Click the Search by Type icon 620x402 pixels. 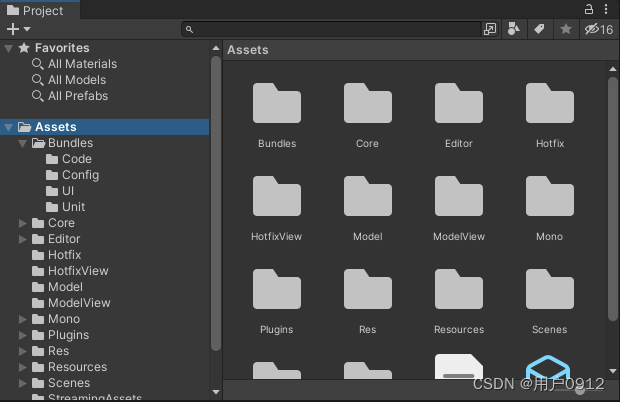coord(514,29)
